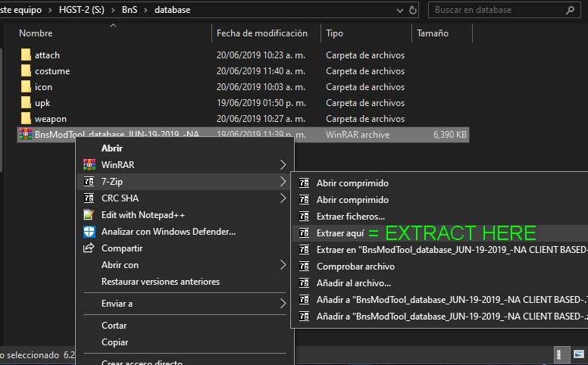Select the upk folder name

pyautogui.click(x=42, y=103)
